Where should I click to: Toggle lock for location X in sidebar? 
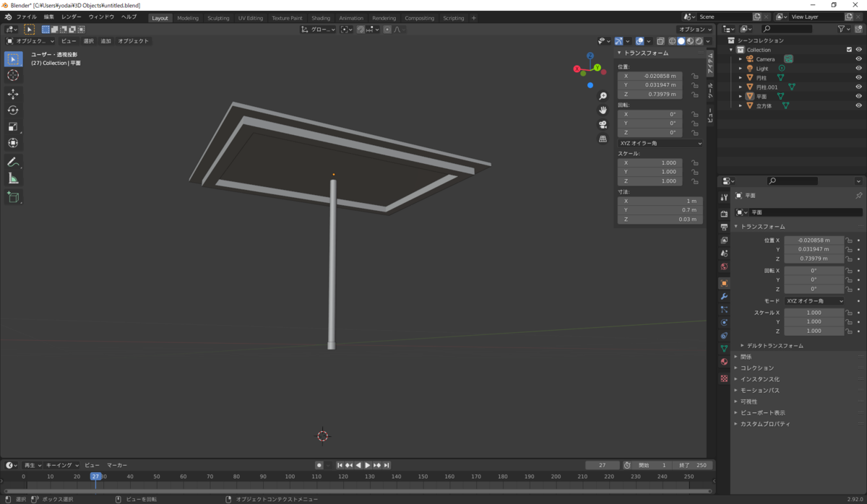coord(694,76)
